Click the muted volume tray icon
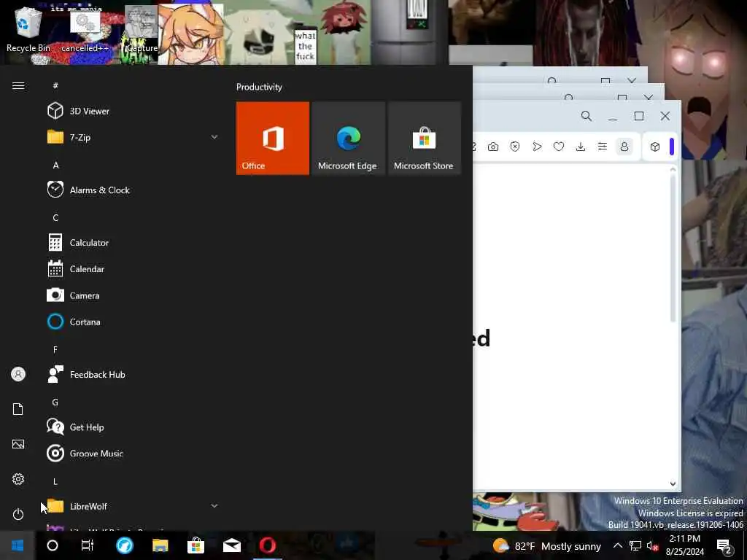Viewport: 747px width, 560px height. 653,546
